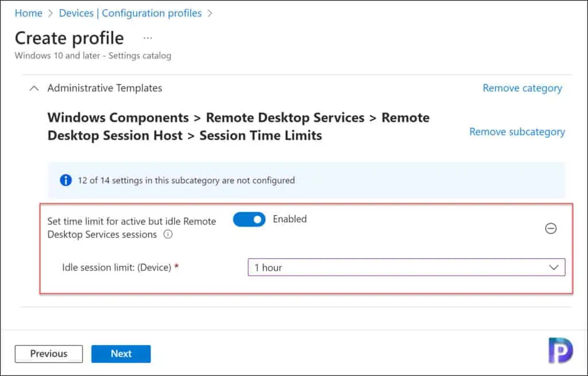Select the 'Session Time Limits' heading text
The height and width of the screenshot is (376, 588).
261,136
